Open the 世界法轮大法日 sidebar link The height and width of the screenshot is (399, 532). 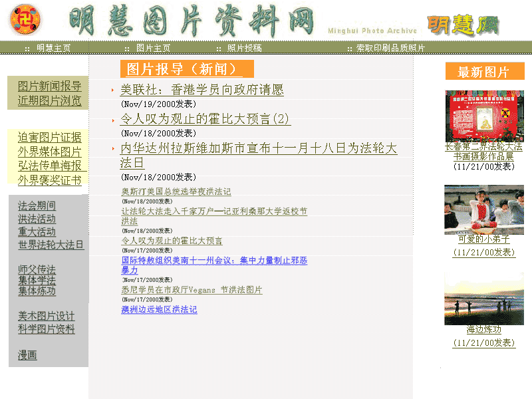(51, 245)
